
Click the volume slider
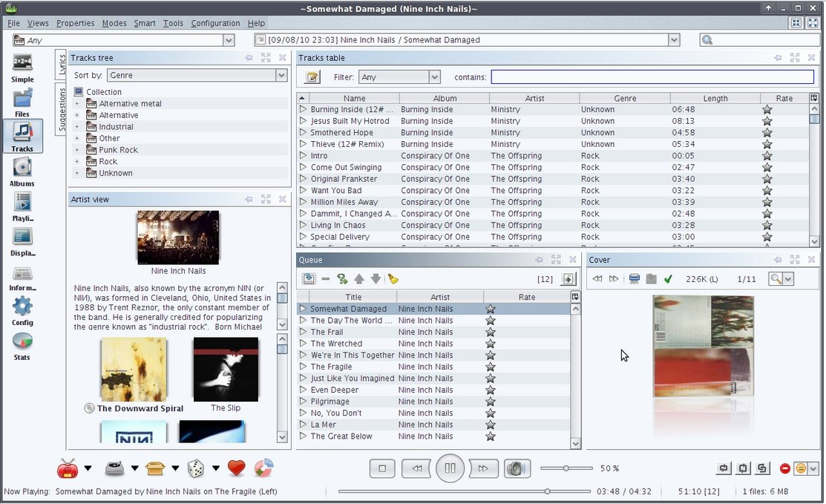pos(566,468)
